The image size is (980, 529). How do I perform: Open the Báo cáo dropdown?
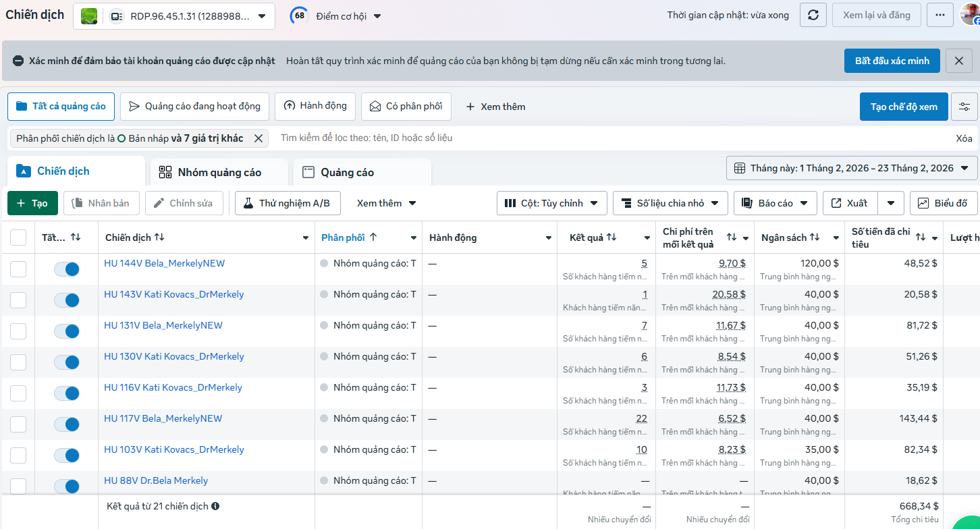[x=775, y=203]
